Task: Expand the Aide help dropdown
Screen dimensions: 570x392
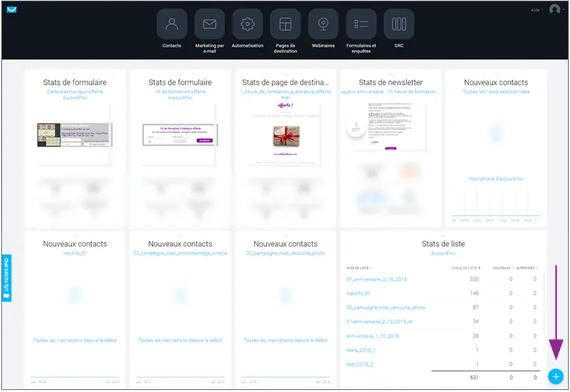Action: click(x=536, y=10)
